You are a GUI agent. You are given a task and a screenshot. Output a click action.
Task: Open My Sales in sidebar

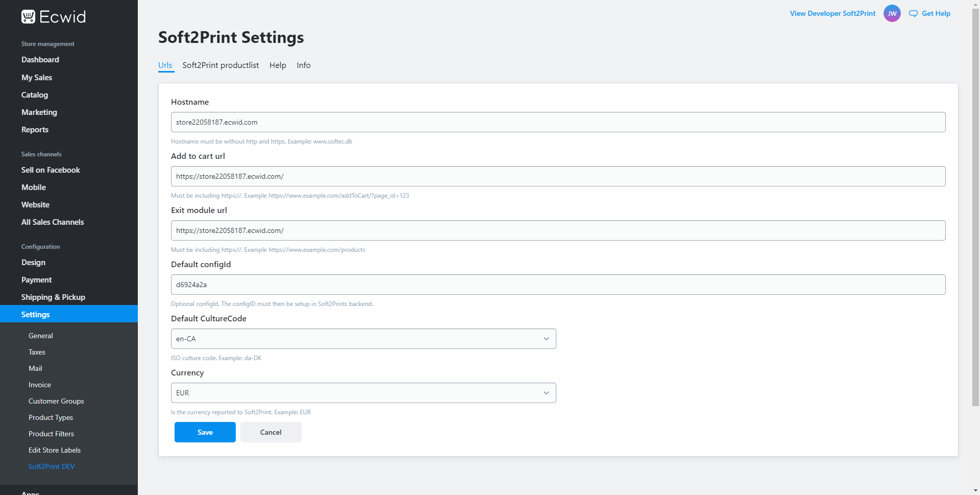pos(37,78)
